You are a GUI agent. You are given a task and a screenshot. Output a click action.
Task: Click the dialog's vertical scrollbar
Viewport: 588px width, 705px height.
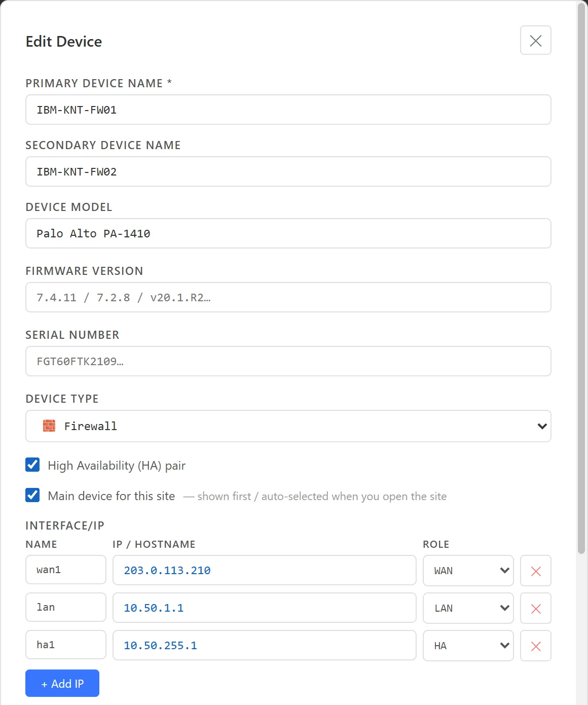tap(581, 278)
